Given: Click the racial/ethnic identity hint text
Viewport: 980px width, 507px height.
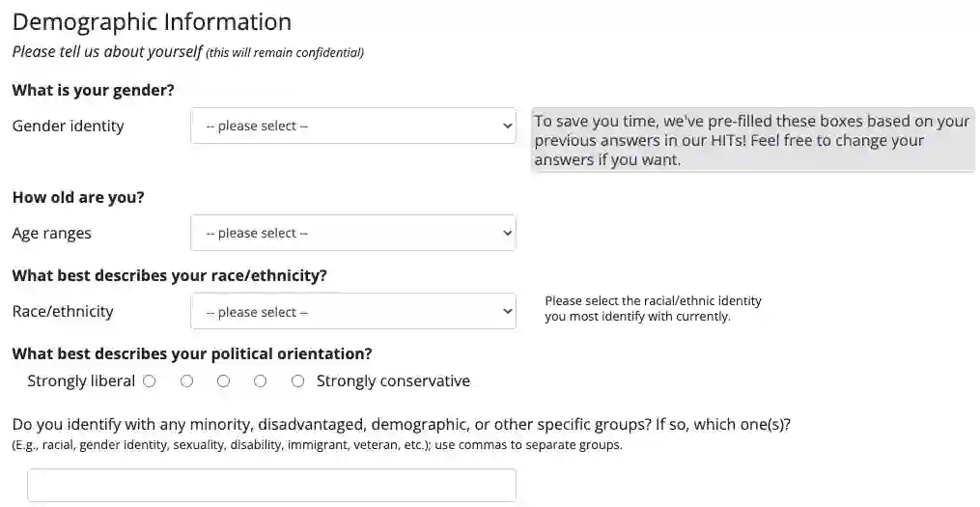Looking at the screenshot, I should (x=653, y=308).
